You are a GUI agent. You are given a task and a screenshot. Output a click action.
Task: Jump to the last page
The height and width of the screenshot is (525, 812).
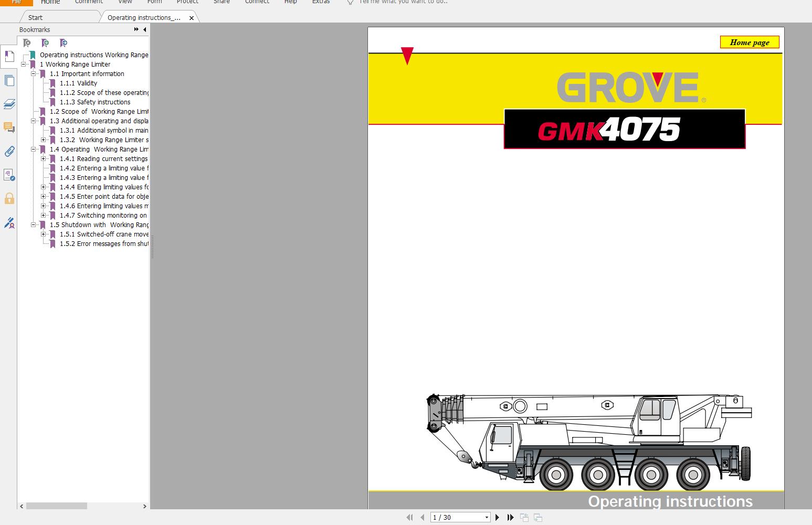(510, 518)
